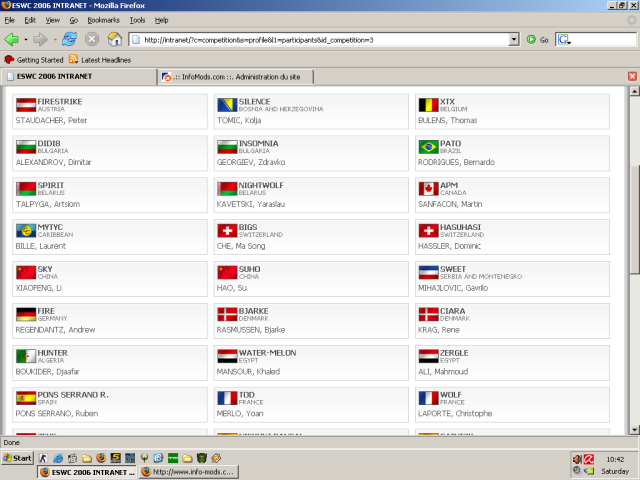Open the Getting Started bookmark
This screenshot has width=640, height=480.
(34, 60)
